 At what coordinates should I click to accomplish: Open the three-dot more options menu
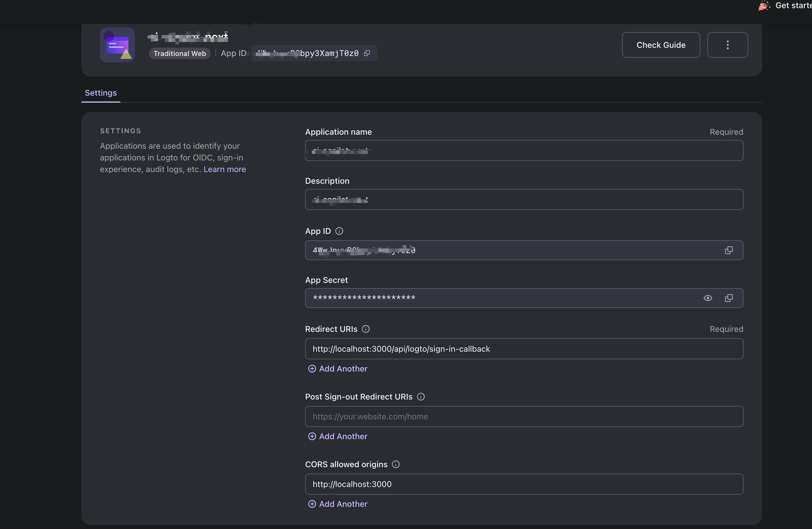tap(727, 45)
